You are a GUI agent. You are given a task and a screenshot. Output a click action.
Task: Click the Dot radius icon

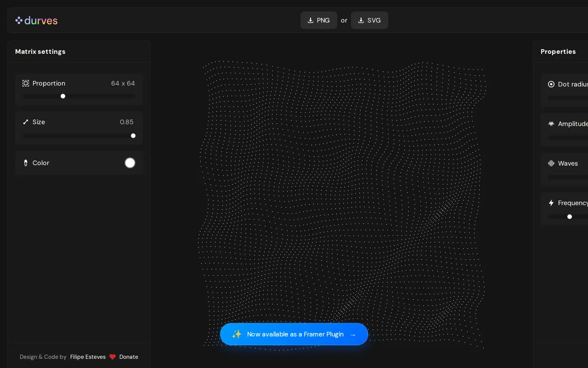click(x=551, y=84)
